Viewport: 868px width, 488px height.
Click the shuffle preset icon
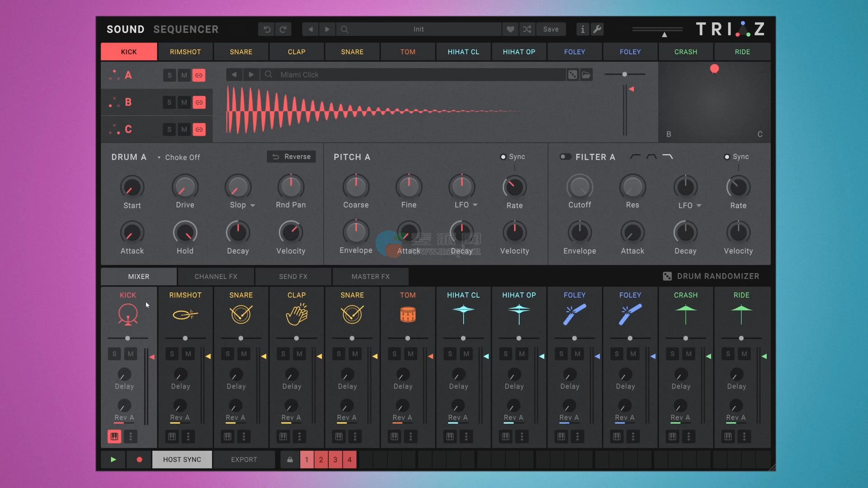(x=527, y=29)
